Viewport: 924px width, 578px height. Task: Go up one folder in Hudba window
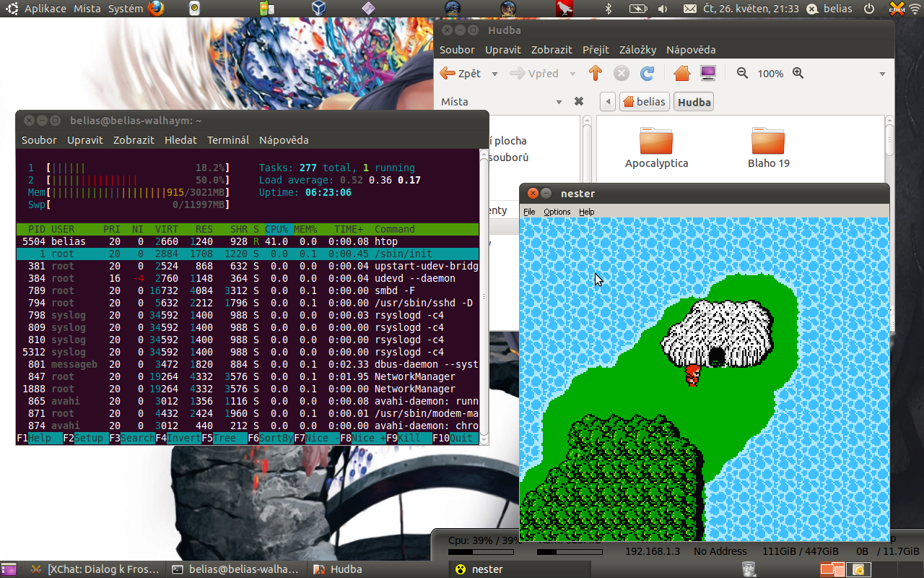point(596,74)
